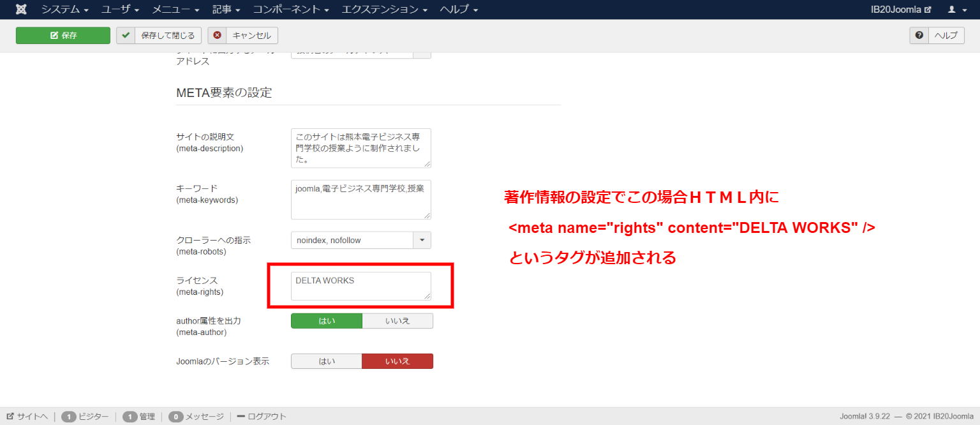The image size is (980, 425).
Task: Click the IB20Joomla site preview link
Action: [901, 10]
